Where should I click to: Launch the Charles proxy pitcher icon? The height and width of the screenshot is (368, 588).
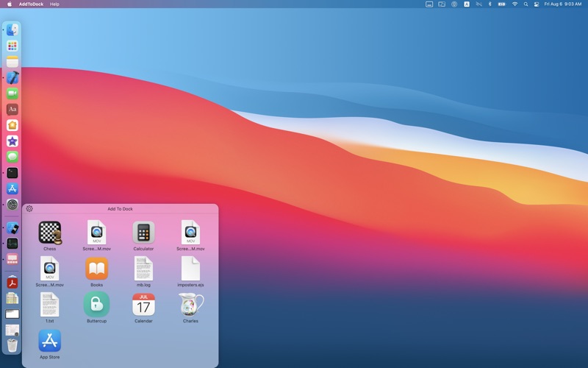[x=191, y=305]
